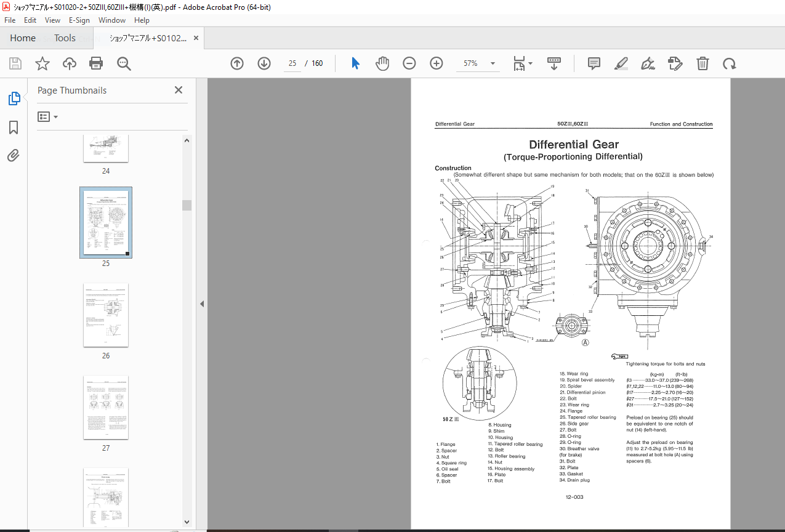Select the Highlight text pen icon
The width and height of the screenshot is (785, 532).
point(621,63)
